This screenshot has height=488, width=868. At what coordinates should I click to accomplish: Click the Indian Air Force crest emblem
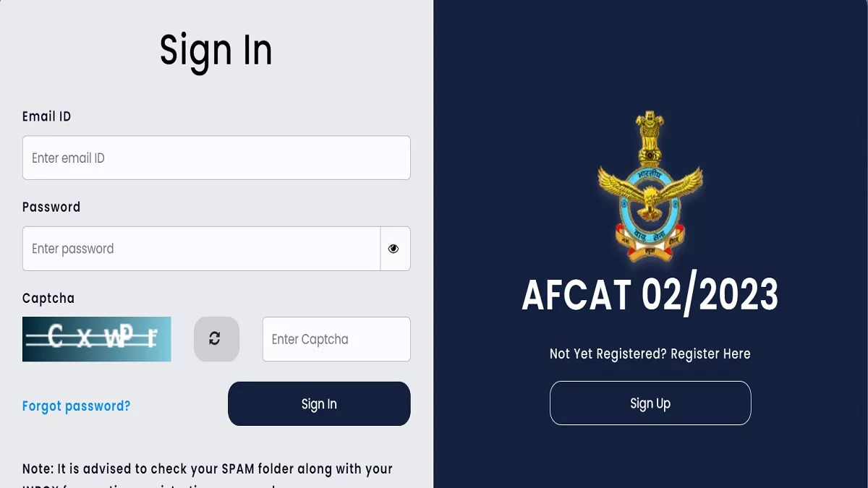coord(650,187)
